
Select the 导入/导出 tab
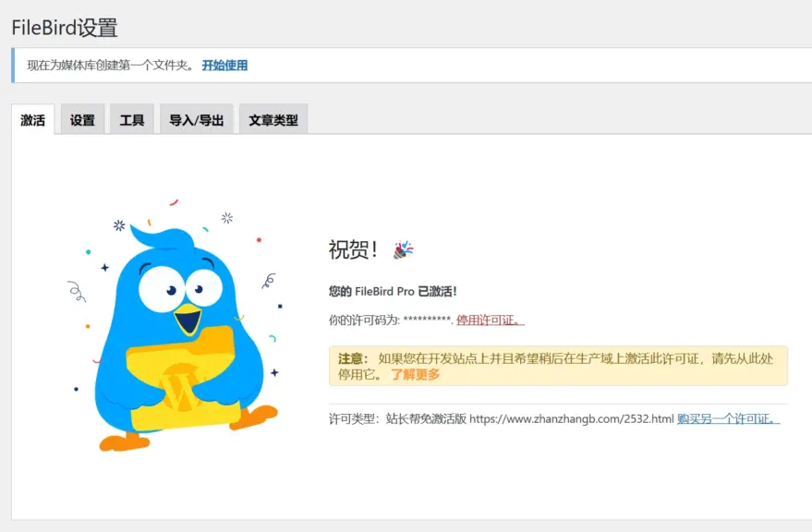196,119
